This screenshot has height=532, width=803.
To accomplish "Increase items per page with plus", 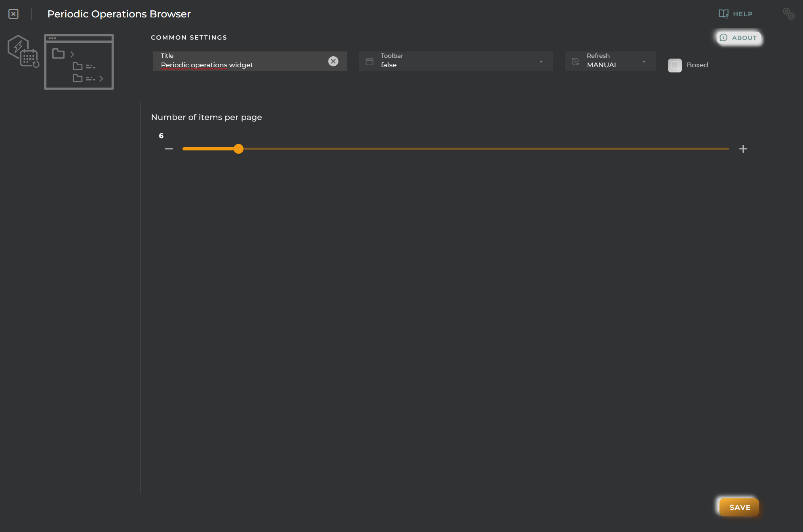I will click(x=743, y=149).
